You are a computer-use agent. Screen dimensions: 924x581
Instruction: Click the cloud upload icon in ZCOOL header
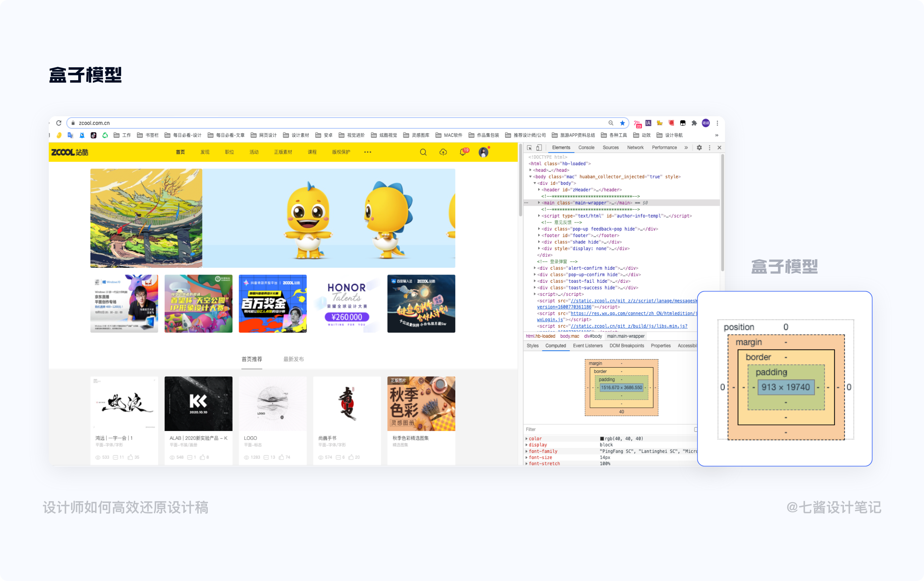point(443,153)
